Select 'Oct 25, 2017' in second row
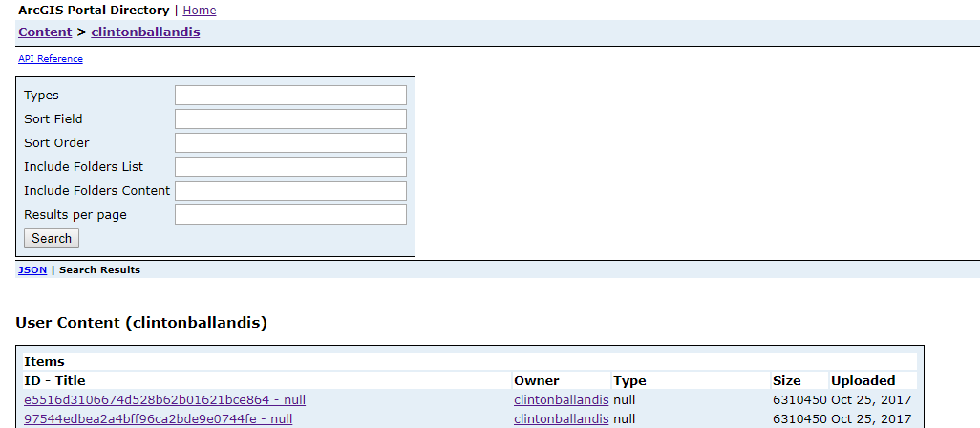This screenshot has height=428, width=980. (x=871, y=418)
